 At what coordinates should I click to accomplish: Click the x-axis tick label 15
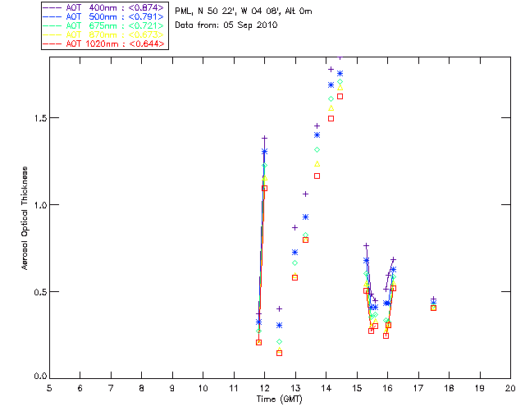click(357, 388)
